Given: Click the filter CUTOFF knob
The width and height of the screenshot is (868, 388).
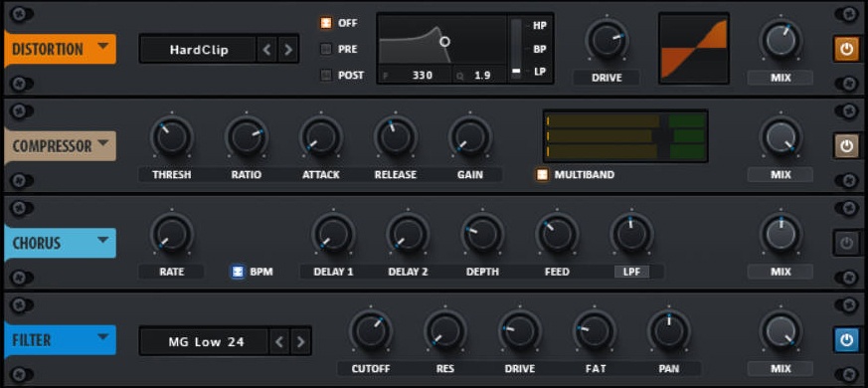Looking at the screenshot, I should [x=371, y=331].
